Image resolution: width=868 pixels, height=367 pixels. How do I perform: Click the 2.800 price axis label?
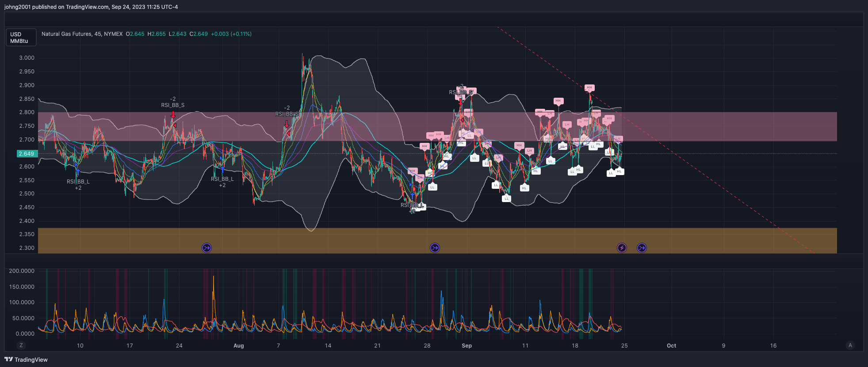[x=27, y=112]
